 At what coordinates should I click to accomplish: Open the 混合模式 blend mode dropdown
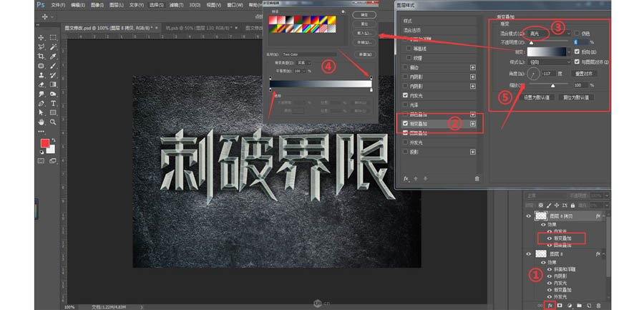coord(538,33)
